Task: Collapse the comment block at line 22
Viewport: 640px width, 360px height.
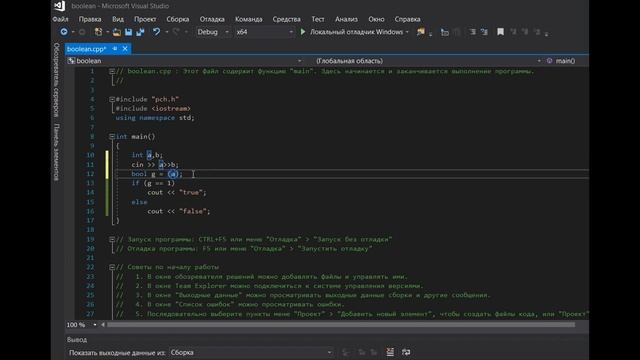Action: click(x=112, y=267)
